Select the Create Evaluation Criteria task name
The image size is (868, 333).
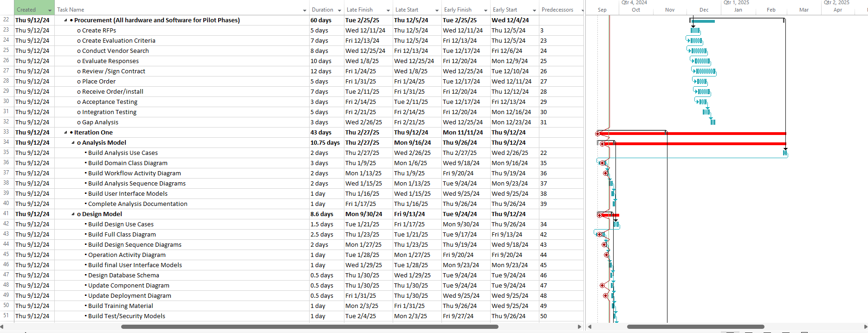(x=118, y=41)
